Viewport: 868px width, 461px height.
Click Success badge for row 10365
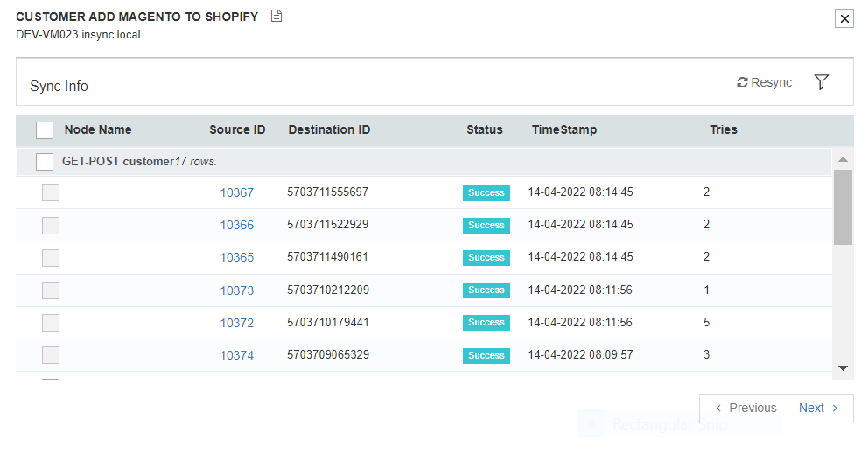click(x=486, y=257)
